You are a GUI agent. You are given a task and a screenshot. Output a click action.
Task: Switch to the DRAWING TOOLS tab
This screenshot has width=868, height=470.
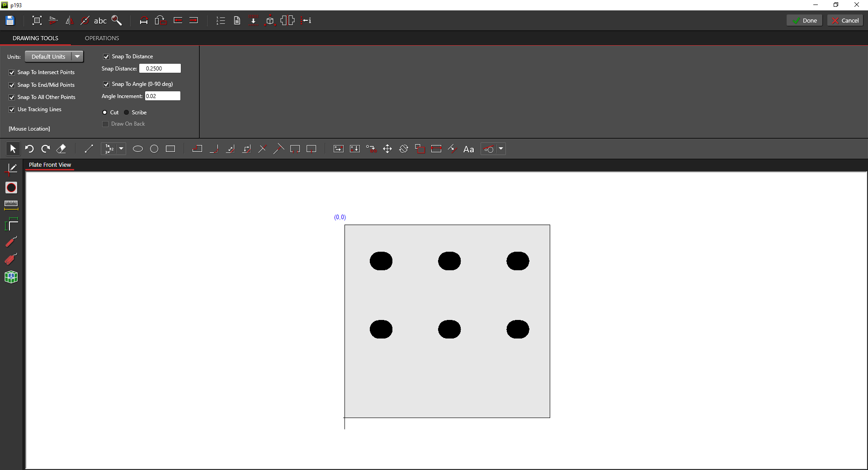35,38
